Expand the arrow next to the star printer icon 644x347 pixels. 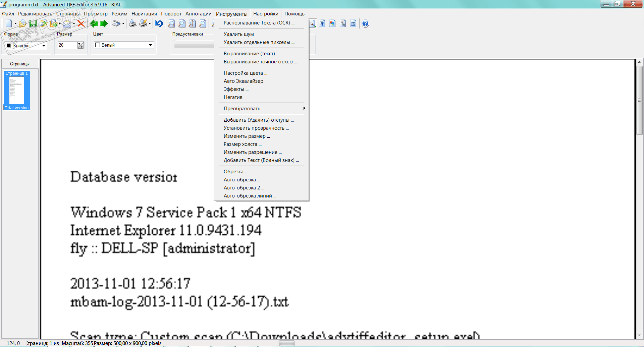point(150,23)
